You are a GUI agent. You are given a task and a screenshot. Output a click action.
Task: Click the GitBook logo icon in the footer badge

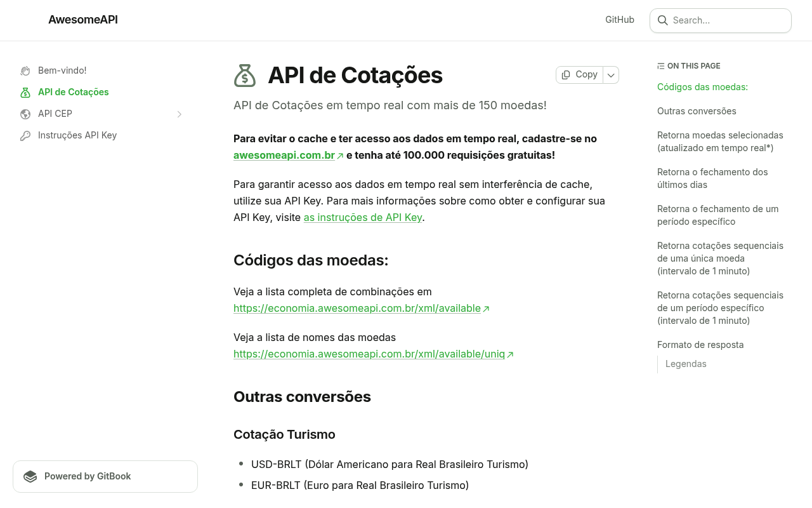tap(30, 476)
